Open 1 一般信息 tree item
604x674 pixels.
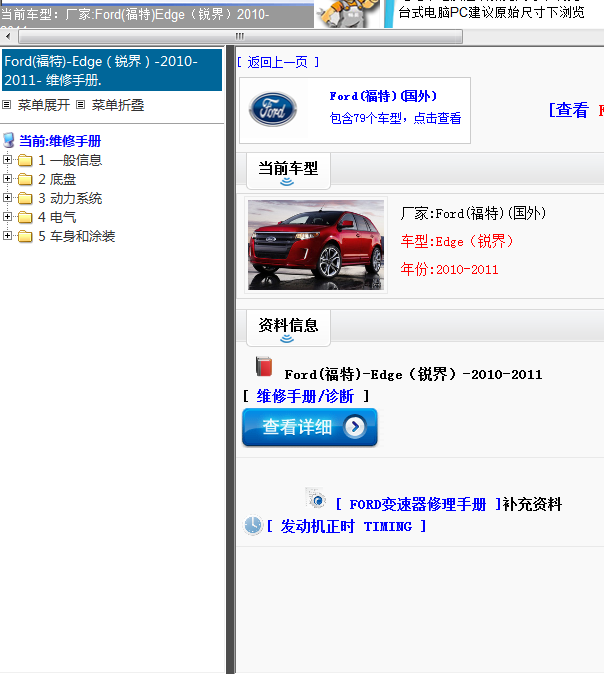coord(70,160)
